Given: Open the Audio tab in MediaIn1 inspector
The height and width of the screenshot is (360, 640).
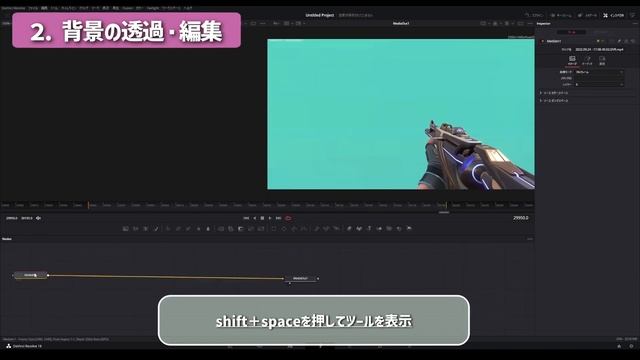Looking at the screenshot, I should pos(587,60).
